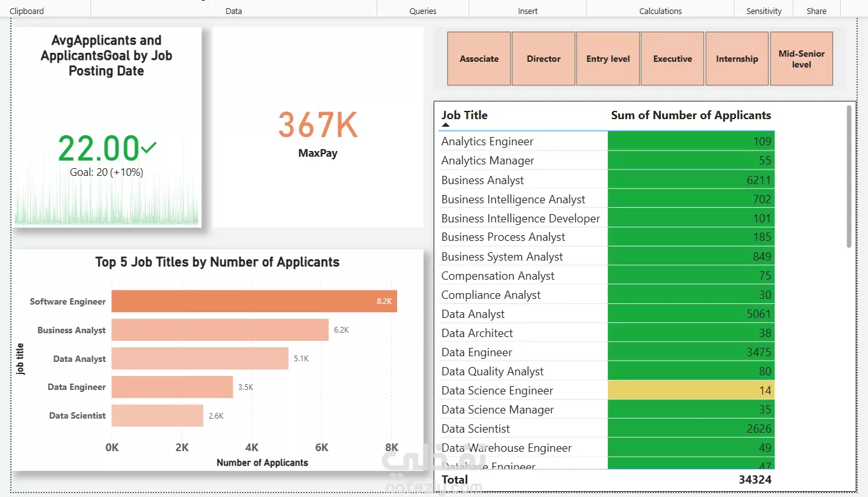
Task: Toggle the Associate seniority slicer filter
Action: coord(479,59)
